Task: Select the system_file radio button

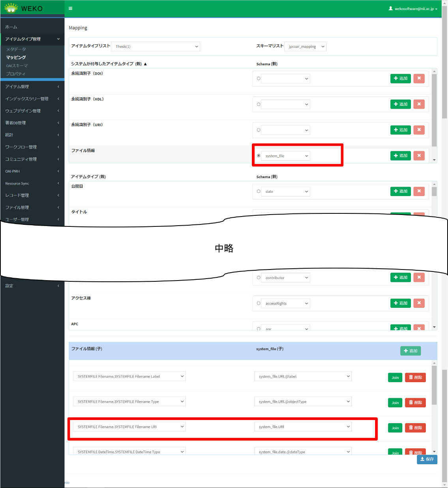Action: [x=259, y=156]
